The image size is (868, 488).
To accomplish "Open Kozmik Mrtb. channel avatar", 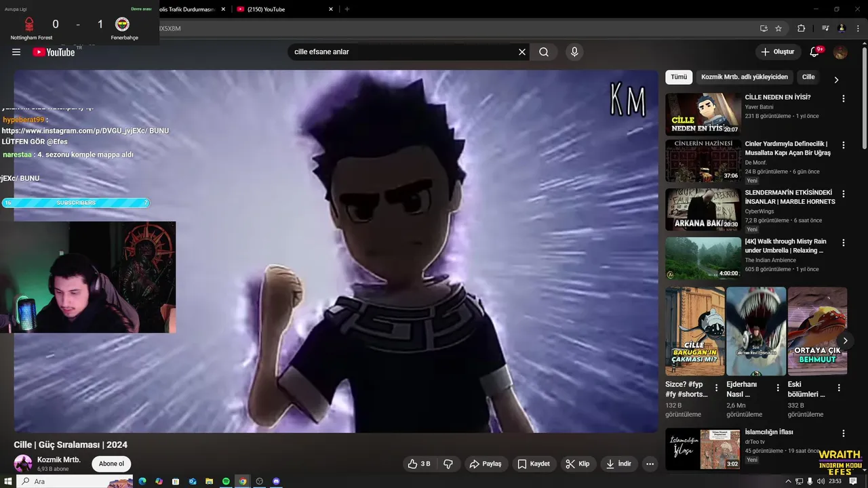I will pos(23,464).
